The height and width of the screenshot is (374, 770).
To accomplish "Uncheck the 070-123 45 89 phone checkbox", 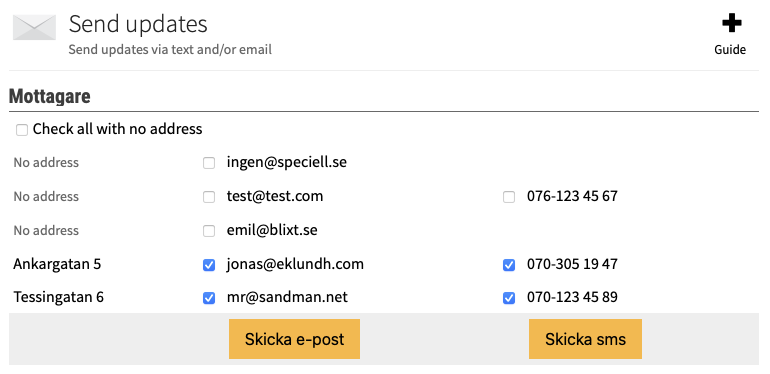I will coord(509,298).
